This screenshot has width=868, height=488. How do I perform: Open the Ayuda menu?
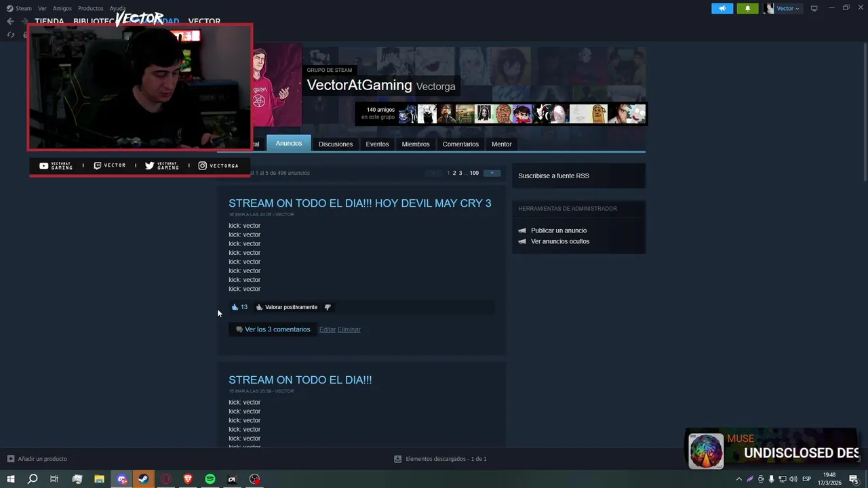pos(117,8)
